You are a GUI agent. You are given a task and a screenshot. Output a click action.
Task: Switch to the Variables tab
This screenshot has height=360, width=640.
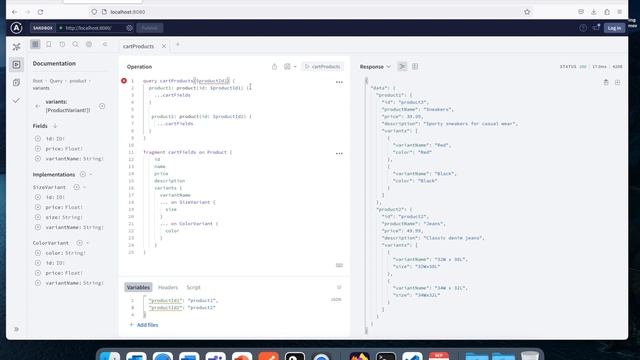click(x=138, y=287)
